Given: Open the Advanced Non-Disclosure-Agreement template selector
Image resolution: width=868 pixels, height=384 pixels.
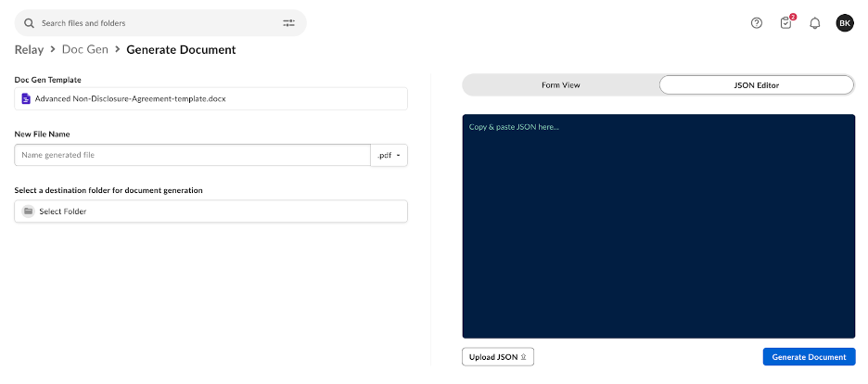Looking at the screenshot, I should (x=211, y=98).
